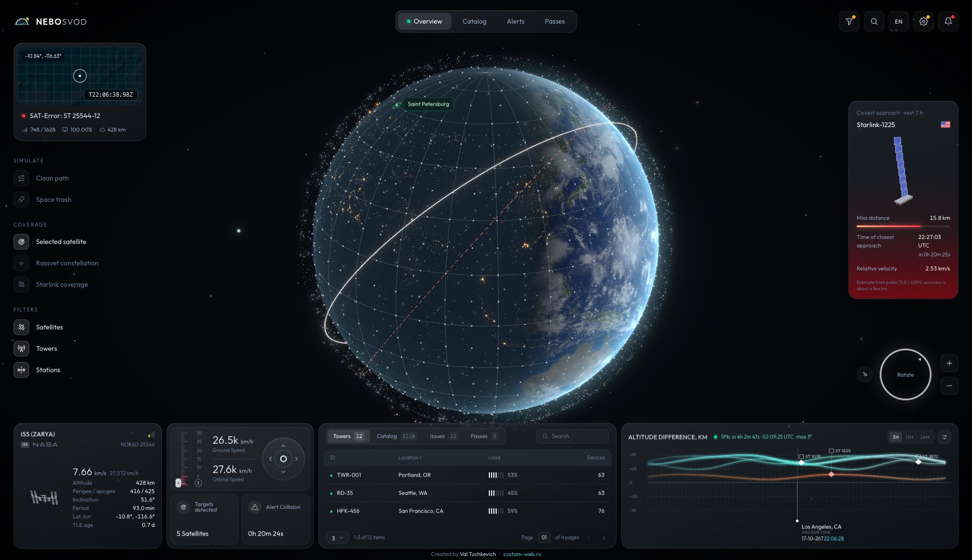
Task: Click center circle of the directional pad
Action: coord(283,459)
